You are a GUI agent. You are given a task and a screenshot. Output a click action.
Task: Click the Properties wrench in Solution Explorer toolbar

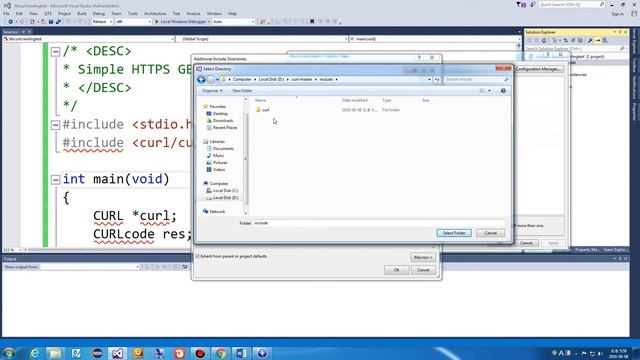click(x=590, y=40)
